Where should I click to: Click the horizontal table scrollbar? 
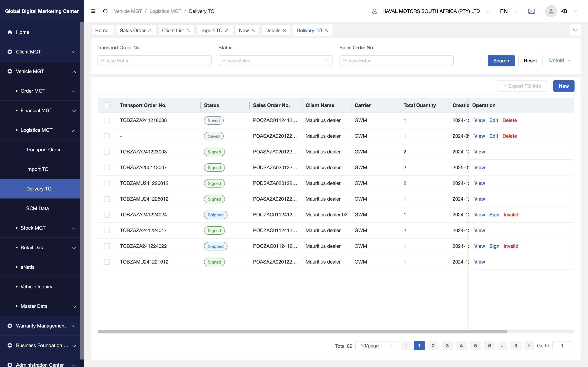point(302,332)
